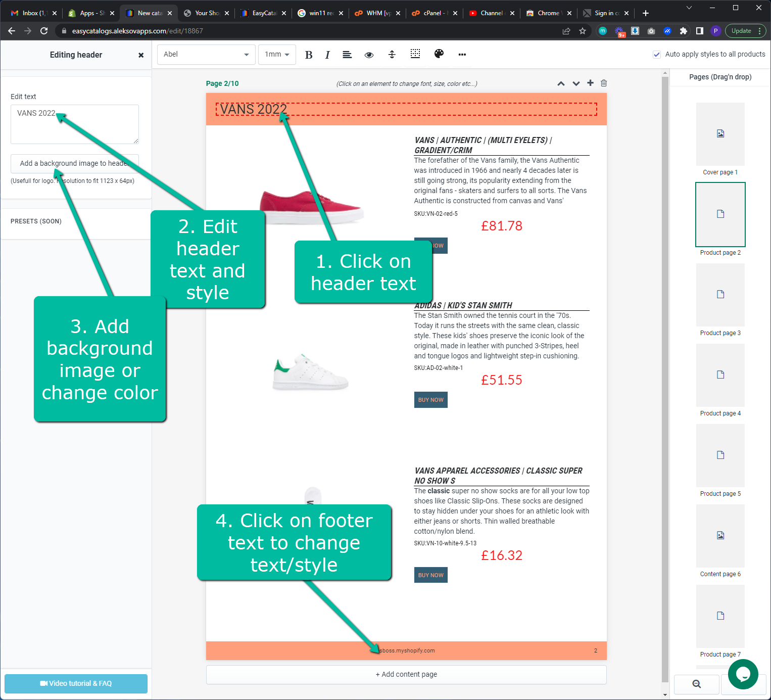The height and width of the screenshot is (700, 771).
Task: Delete current page with trash icon
Action: pyautogui.click(x=604, y=83)
